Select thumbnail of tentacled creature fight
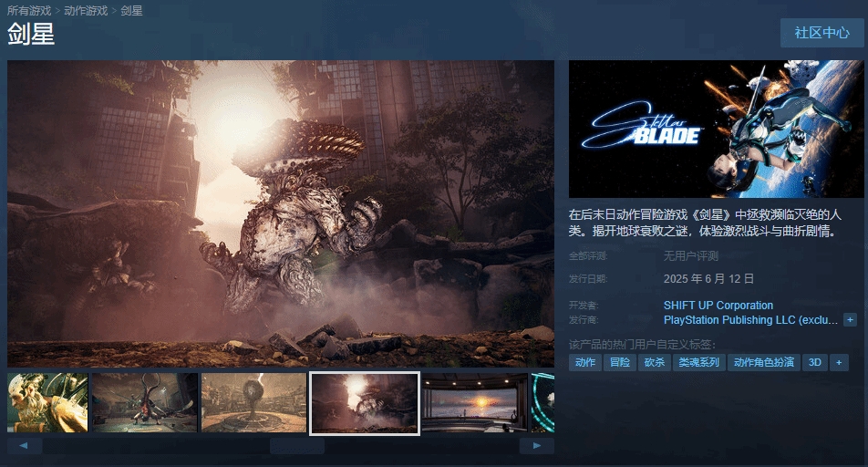Image resolution: width=868 pixels, height=467 pixels. point(144,403)
